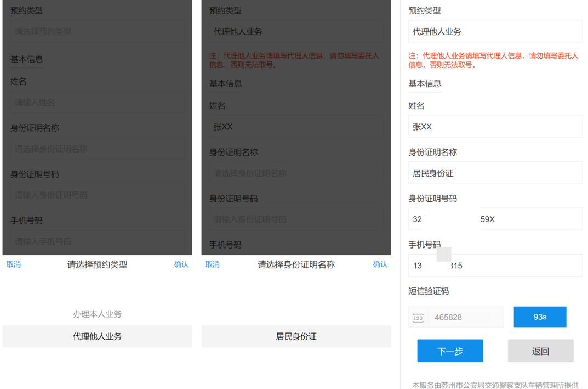Click the dimmed 请输入姓名 placeholder field
588x389 pixels.
[x=97, y=103]
